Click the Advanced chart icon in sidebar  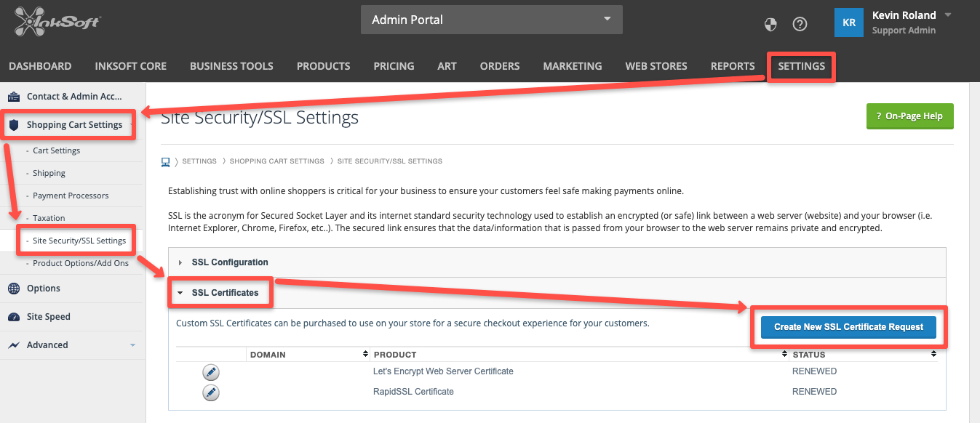(13, 345)
